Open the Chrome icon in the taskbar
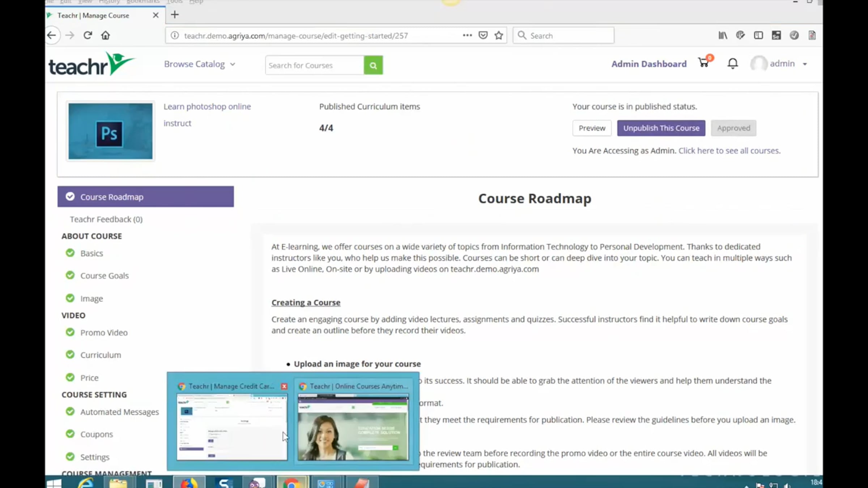Viewport: 868px width, 488px height. tap(292, 483)
